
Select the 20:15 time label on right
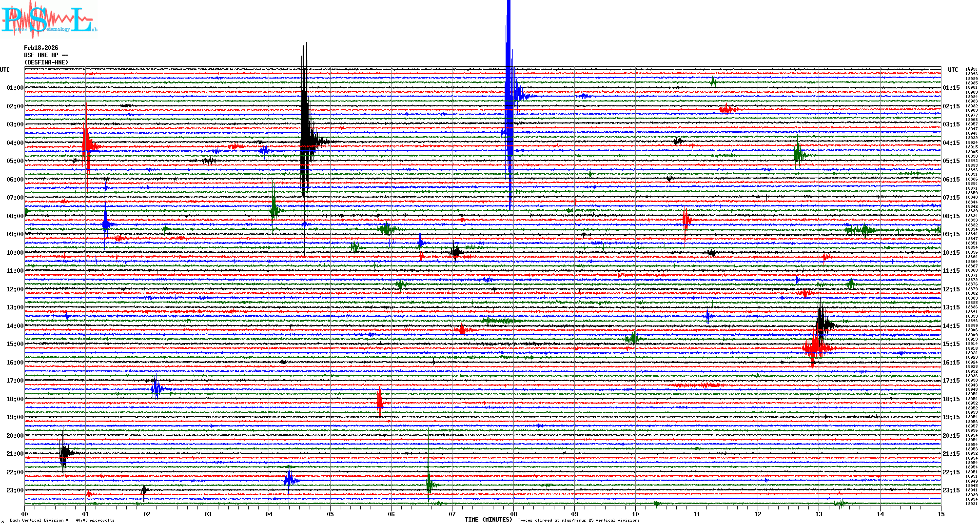[951, 436]
